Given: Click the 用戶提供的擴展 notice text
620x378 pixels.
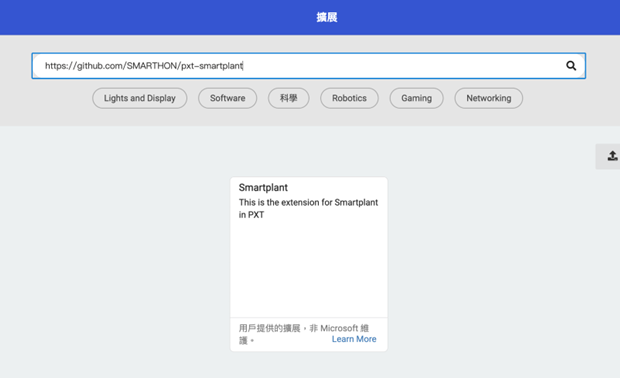Looking at the screenshot, I should coord(304,334).
